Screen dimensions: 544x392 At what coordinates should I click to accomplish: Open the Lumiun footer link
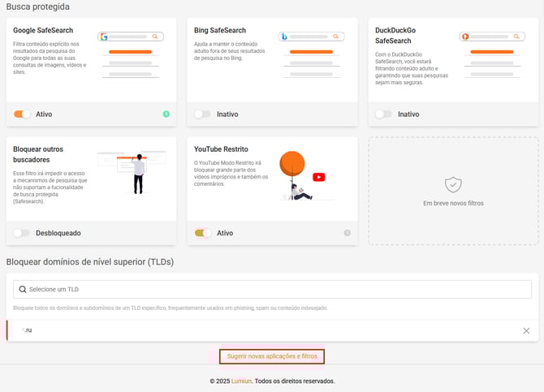coord(241,381)
